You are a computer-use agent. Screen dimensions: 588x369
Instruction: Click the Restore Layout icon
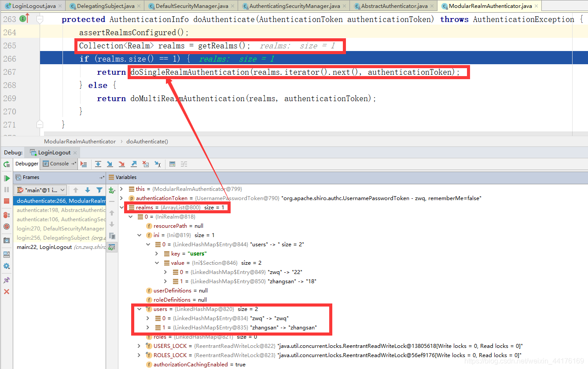[7, 254]
